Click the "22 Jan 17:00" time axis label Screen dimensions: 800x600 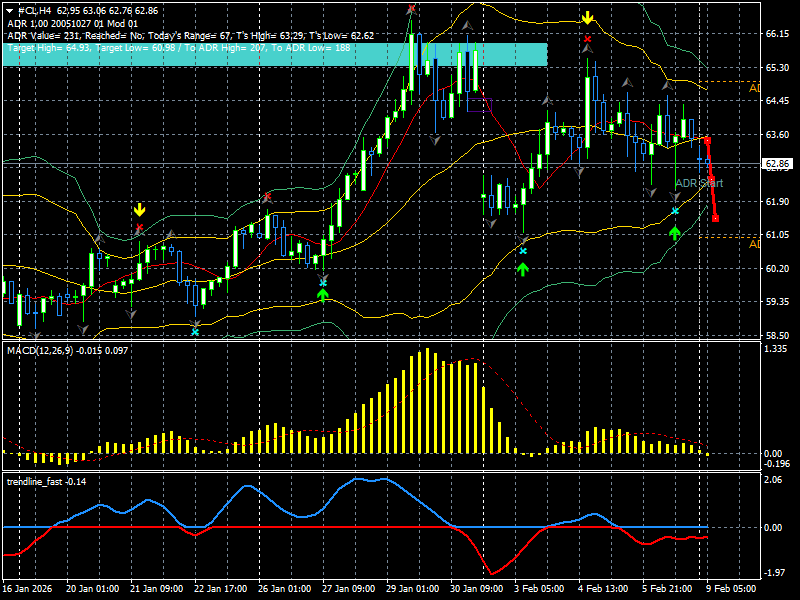coord(221,588)
